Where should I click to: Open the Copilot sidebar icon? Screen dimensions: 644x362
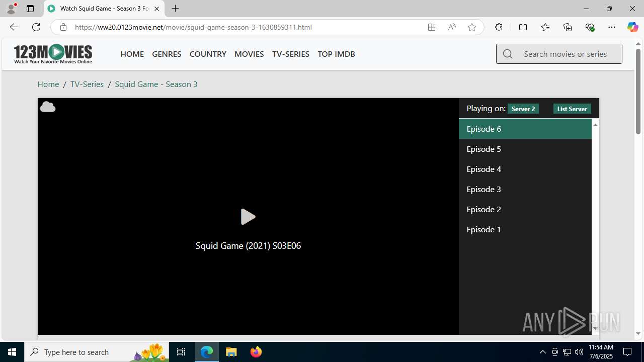pos(632,27)
